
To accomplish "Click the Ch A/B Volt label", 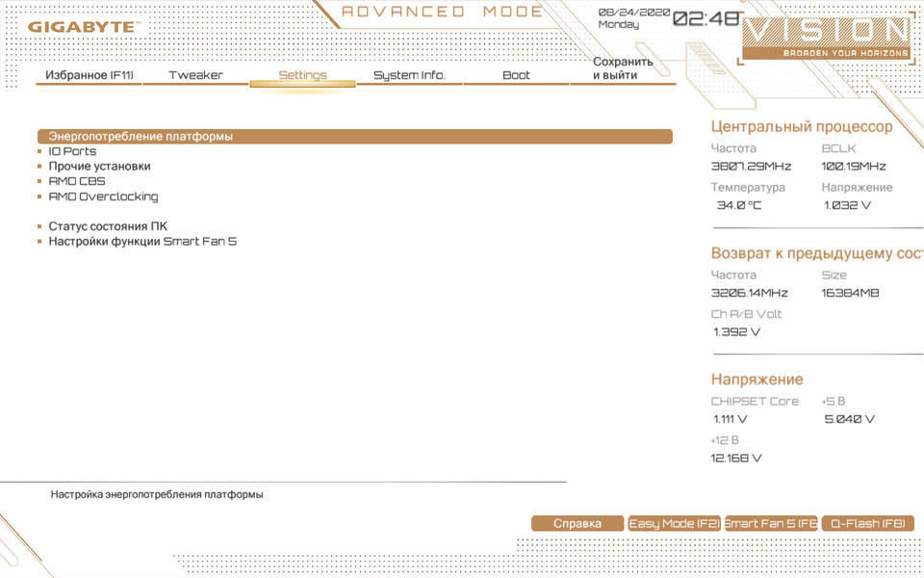I will pos(746,314).
